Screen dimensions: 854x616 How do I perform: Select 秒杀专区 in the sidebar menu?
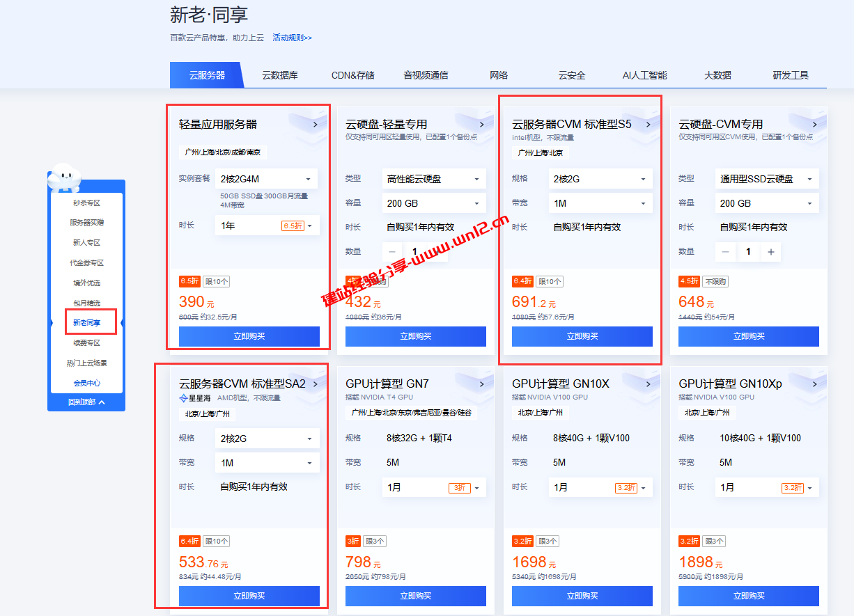[x=86, y=203]
